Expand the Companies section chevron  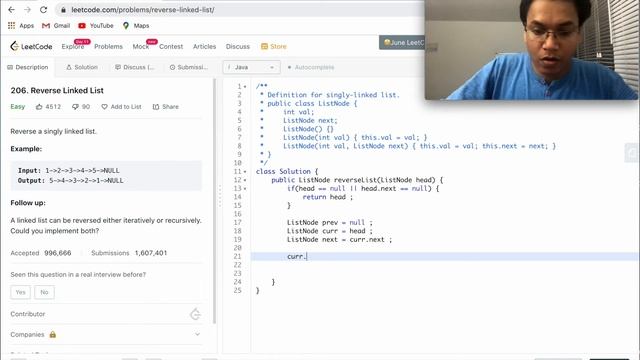[198, 334]
